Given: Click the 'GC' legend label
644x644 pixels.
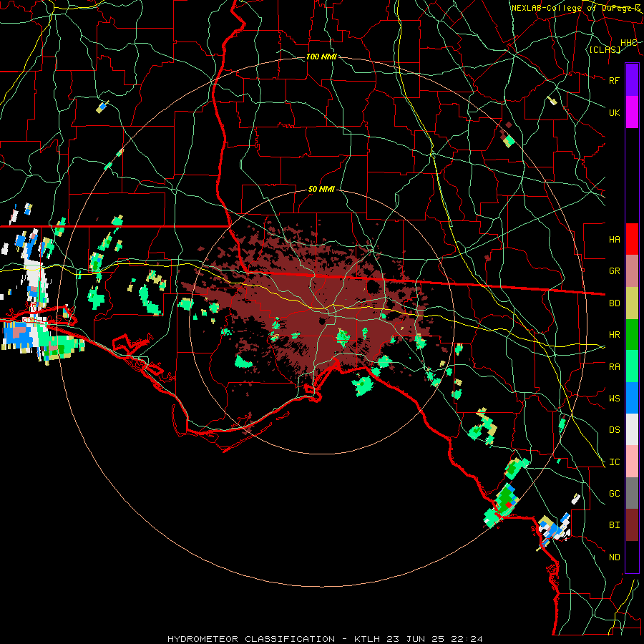Looking at the screenshot, I should point(614,494).
